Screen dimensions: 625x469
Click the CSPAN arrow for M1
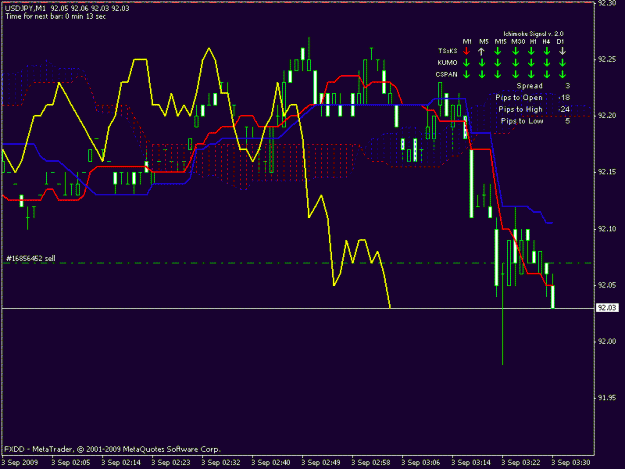click(467, 74)
